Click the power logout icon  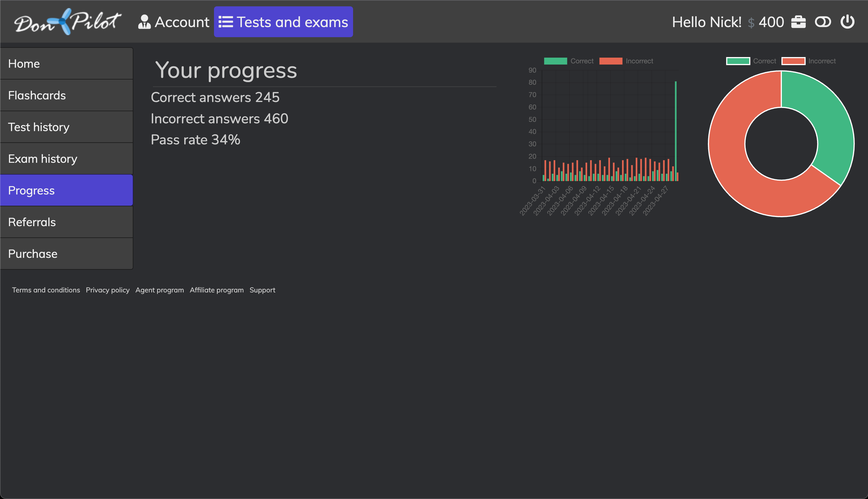tap(848, 22)
